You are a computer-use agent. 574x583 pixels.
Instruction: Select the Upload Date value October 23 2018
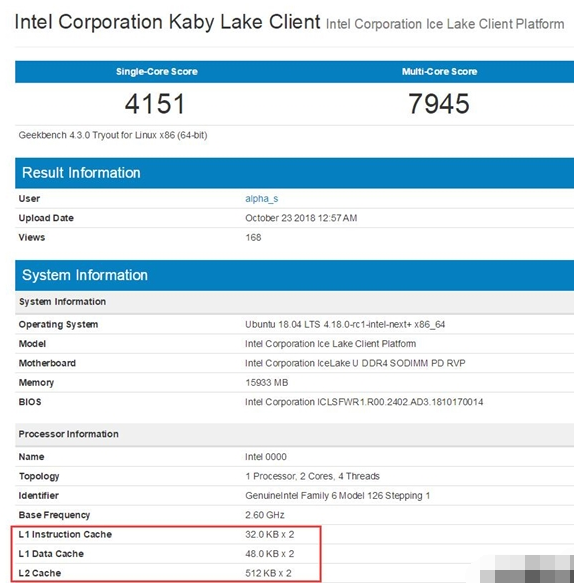click(301, 218)
